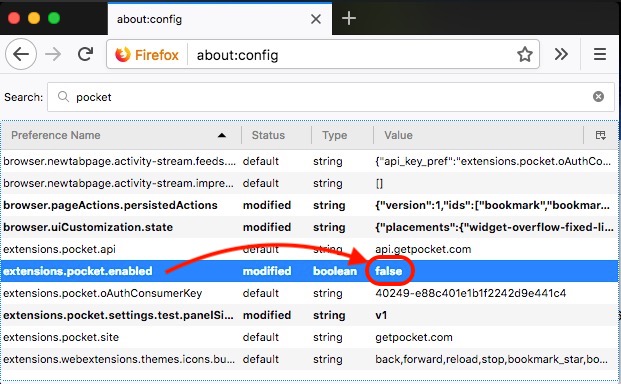Viewport: 621px width, 384px height.
Task: Bookmark this page with the star icon
Action: (x=525, y=54)
